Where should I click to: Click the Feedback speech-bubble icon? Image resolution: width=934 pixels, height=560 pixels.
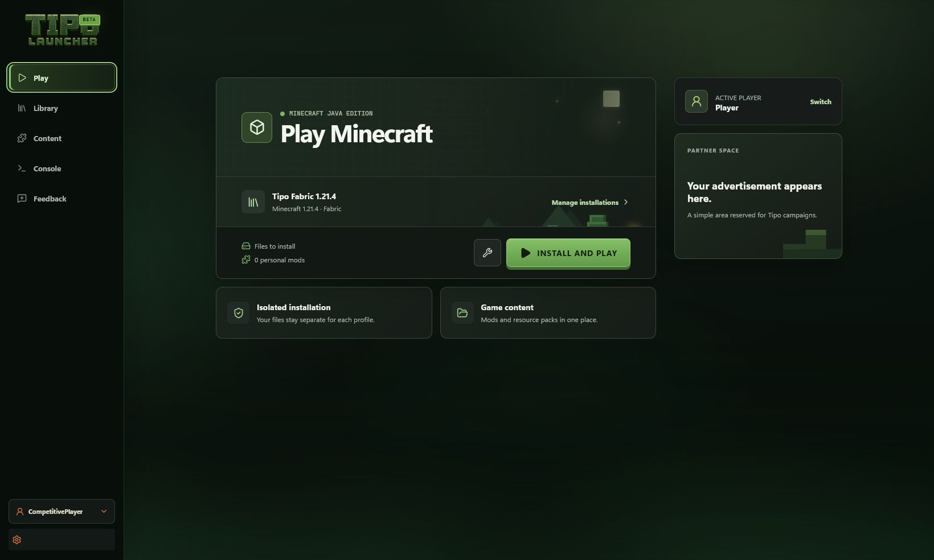pos(22,198)
